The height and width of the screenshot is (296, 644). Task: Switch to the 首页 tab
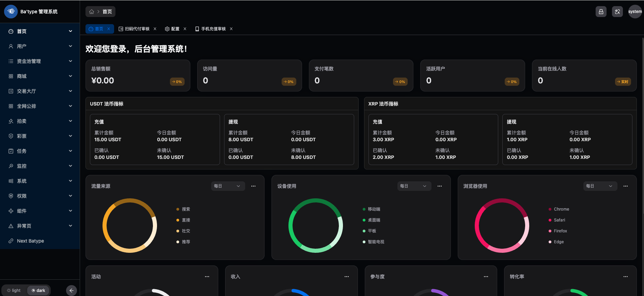pyautogui.click(x=99, y=29)
